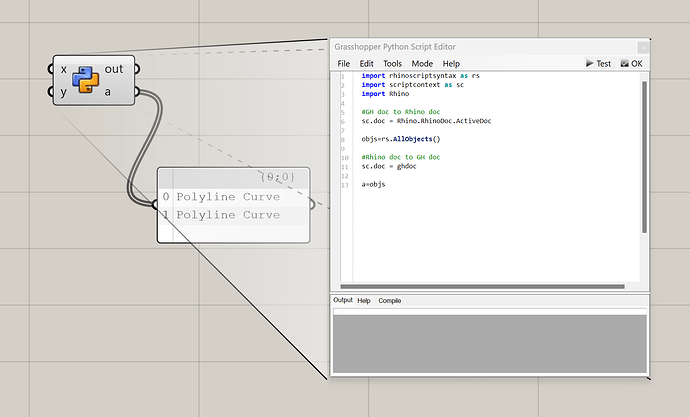Click code line 'sc.doc = ghdoc'

389,166
